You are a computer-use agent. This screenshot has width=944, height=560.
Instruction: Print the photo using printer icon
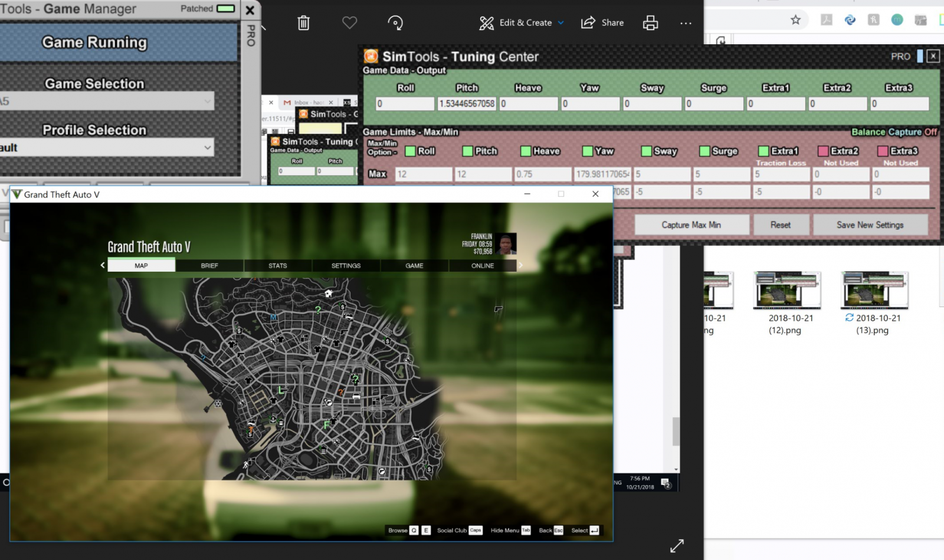[650, 23]
